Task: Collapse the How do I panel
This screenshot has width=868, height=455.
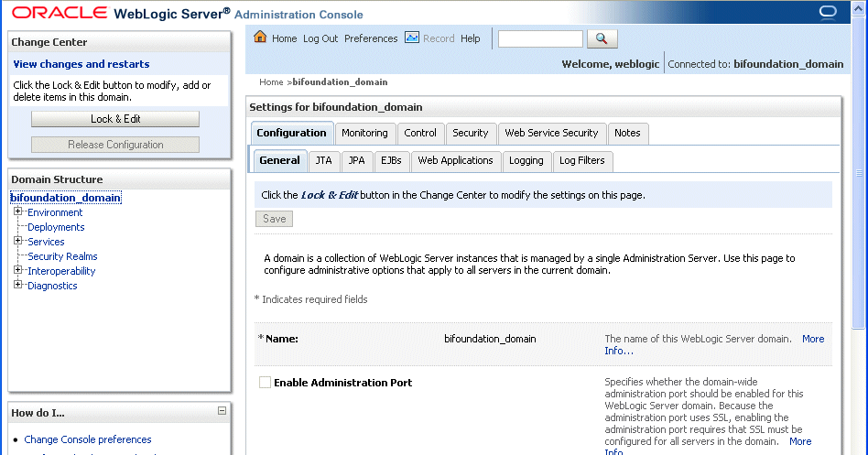Action: click(222, 411)
